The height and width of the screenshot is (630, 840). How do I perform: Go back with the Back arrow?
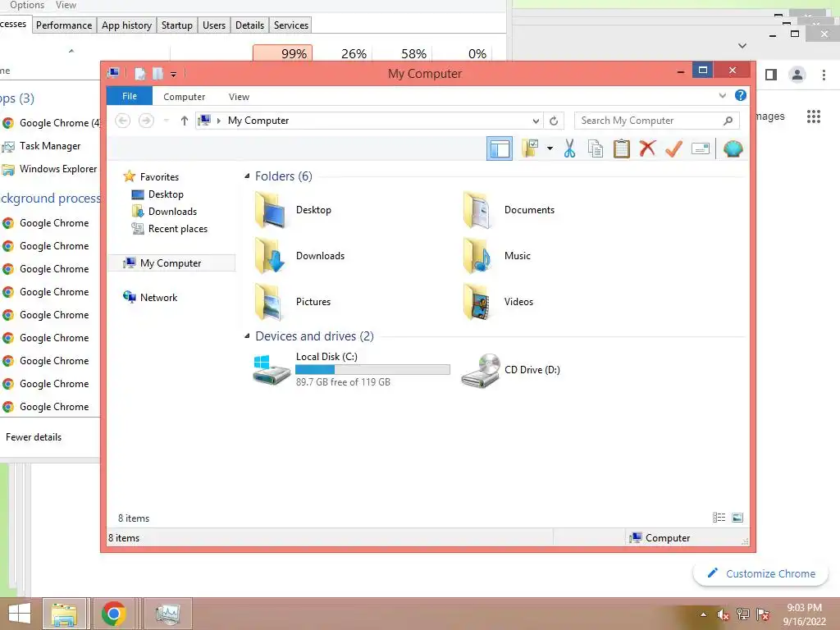(x=123, y=121)
